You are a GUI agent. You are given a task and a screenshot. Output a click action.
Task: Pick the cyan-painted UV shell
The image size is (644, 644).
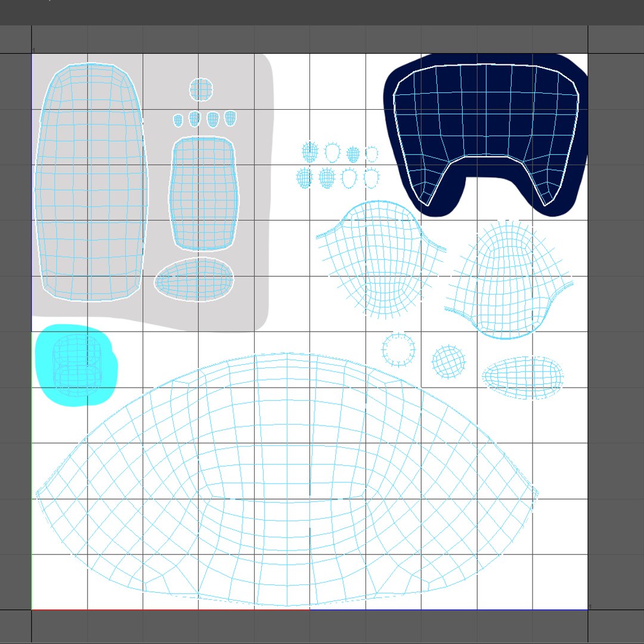(77, 365)
